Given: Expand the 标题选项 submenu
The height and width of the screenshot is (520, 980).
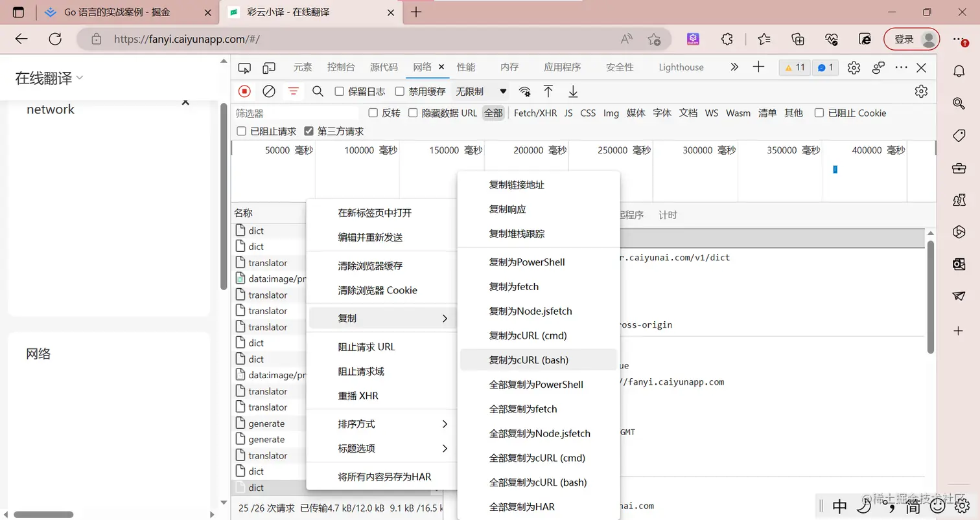Looking at the screenshot, I should [x=381, y=449].
